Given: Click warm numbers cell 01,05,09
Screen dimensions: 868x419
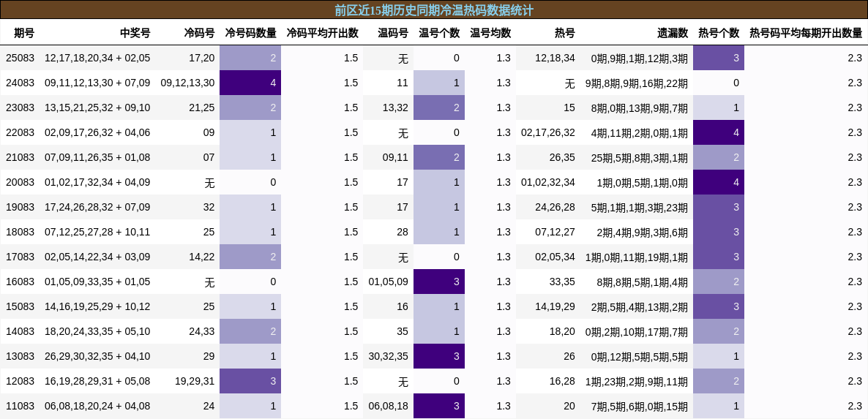Looking at the screenshot, I should tap(388, 282).
